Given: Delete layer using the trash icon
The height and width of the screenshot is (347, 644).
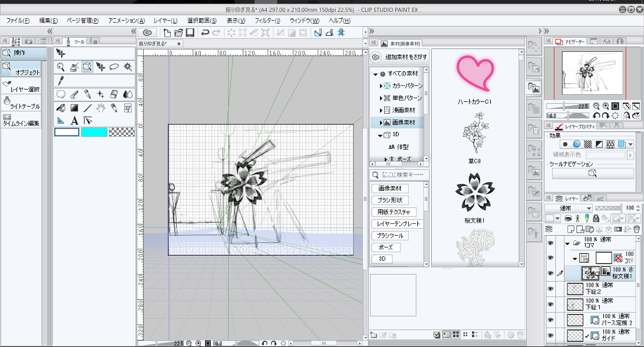Looking at the screenshot, I should pyautogui.click(x=637, y=229).
